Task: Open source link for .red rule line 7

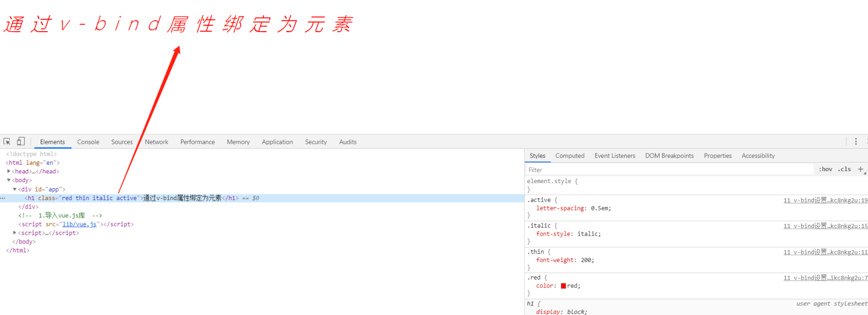Action: (x=825, y=278)
